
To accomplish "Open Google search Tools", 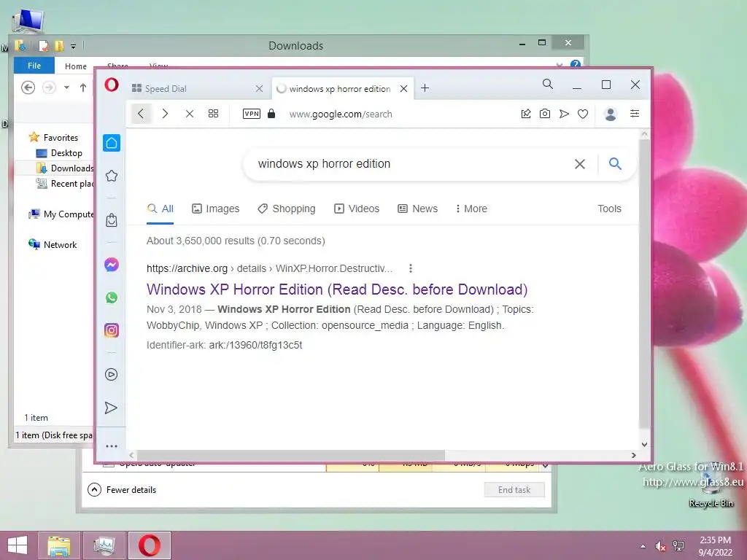I will tap(609, 209).
